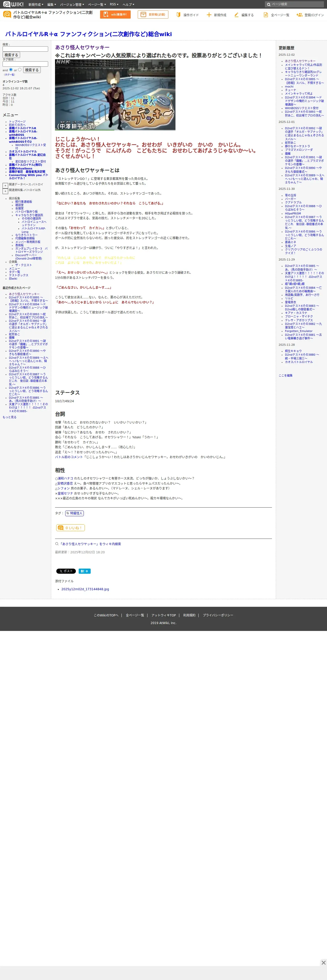This screenshot has height=980, width=327.
Task: Open the バトル前のコメント link
Action: pos(69,457)
